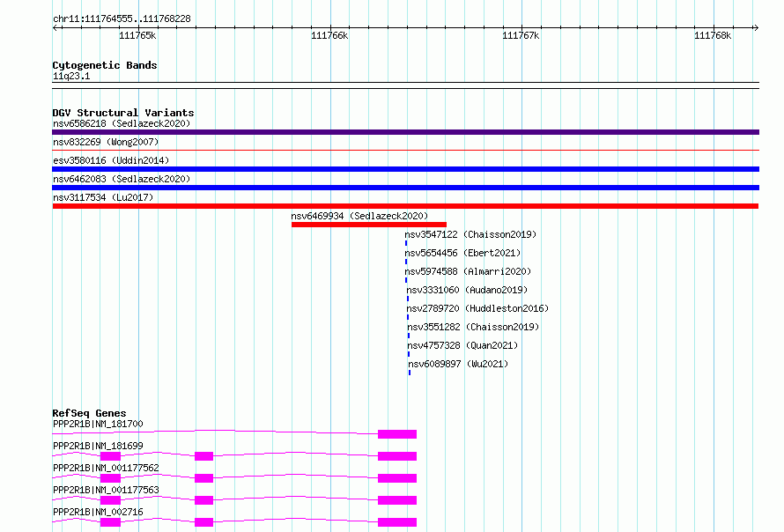
Task: Open nsv3331060 (Audano2019) variant
Action: coord(467,290)
